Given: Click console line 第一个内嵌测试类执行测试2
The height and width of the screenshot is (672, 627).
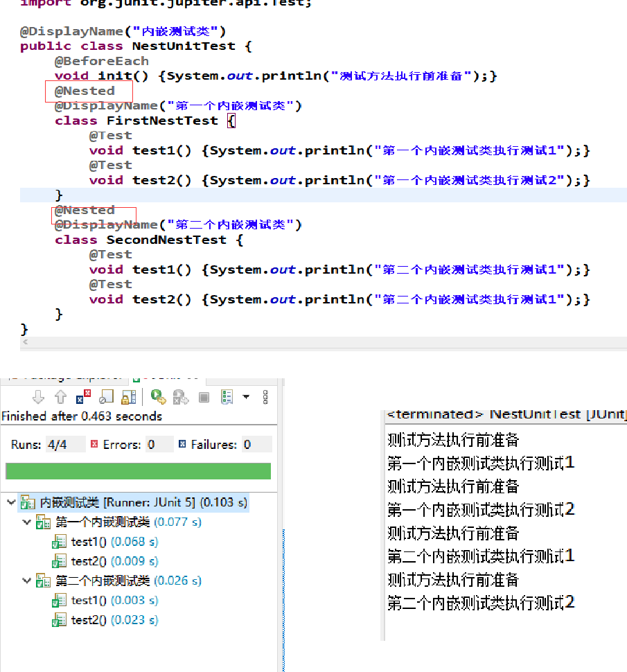Looking at the screenshot, I should pos(481,510).
